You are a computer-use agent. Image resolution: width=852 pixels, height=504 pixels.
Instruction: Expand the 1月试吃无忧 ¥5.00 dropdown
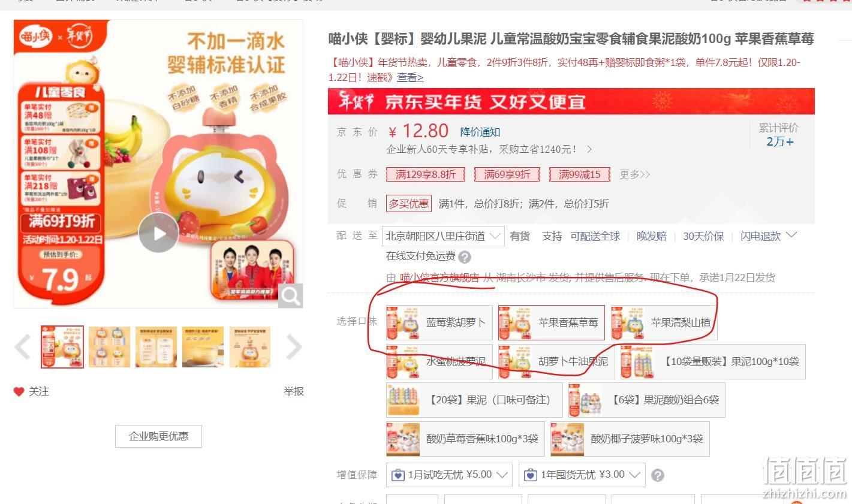(x=449, y=475)
